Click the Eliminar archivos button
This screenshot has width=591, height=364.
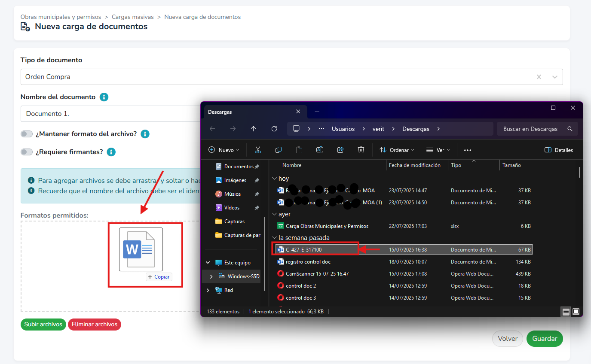pyautogui.click(x=95, y=325)
